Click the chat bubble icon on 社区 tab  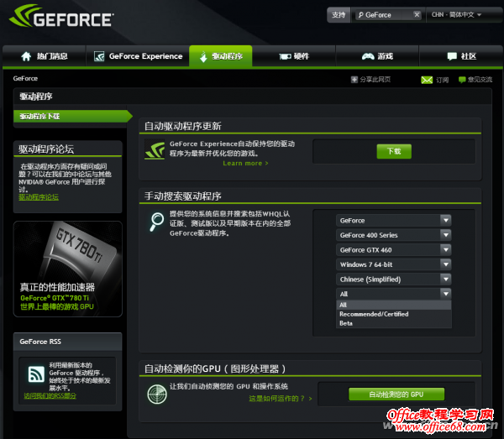pyautogui.click(x=452, y=56)
